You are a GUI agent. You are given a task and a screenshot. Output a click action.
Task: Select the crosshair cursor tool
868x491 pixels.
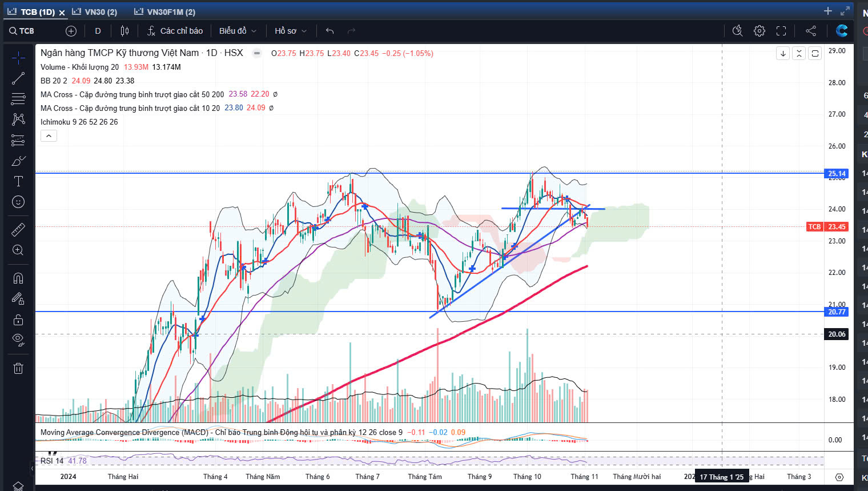[x=18, y=58]
